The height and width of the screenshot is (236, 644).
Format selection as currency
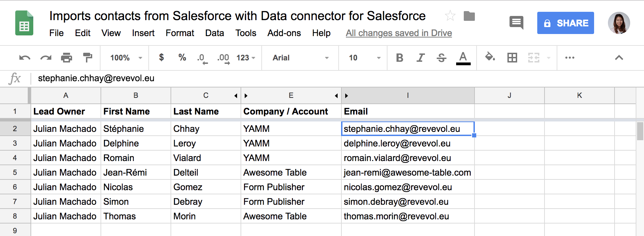(x=161, y=57)
